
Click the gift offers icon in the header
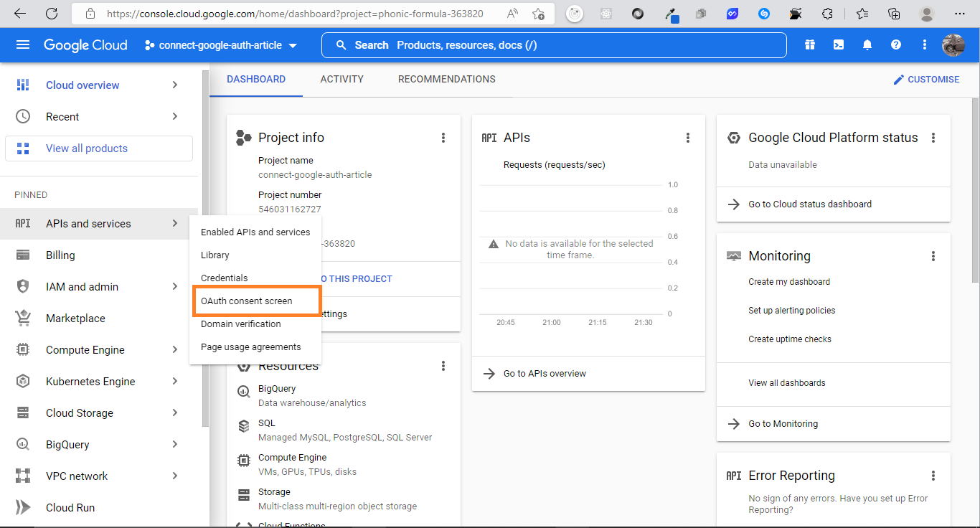coord(809,44)
